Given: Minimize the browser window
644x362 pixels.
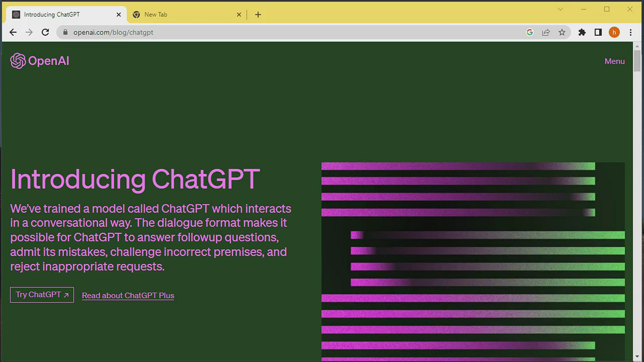Looking at the screenshot, I should [584, 9].
